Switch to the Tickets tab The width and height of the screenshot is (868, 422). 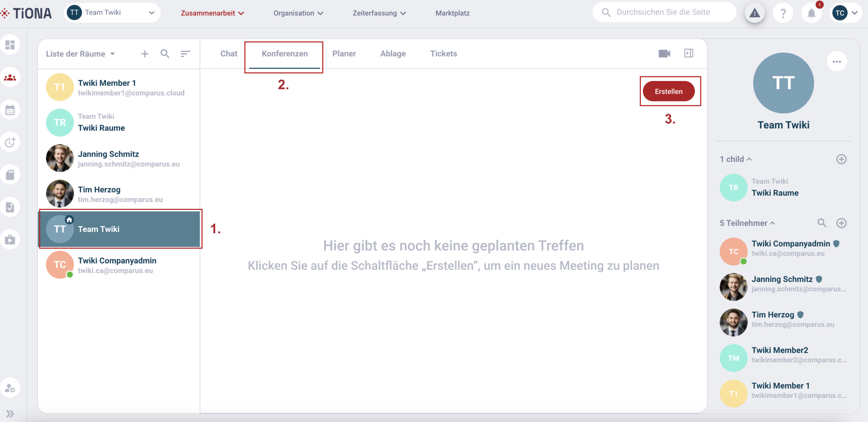(x=443, y=54)
